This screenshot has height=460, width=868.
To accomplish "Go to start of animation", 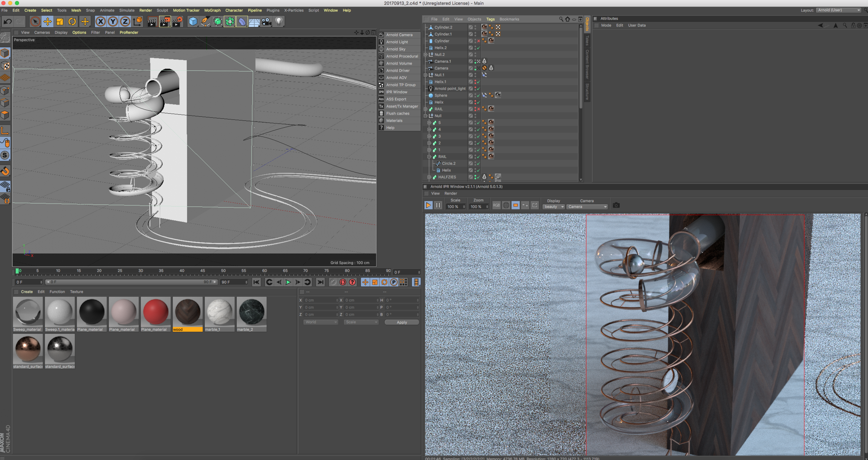I will click(x=256, y=282).
